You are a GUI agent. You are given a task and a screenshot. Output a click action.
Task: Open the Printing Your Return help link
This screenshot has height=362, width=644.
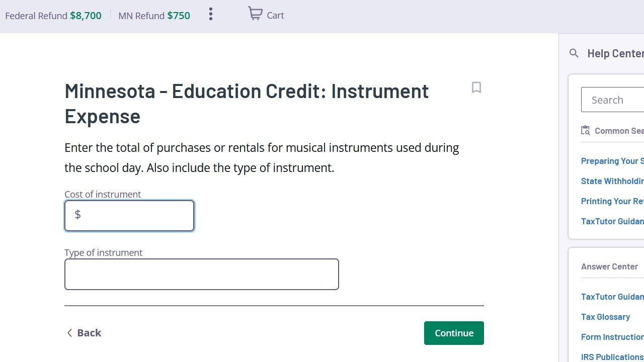click(612, 201)
